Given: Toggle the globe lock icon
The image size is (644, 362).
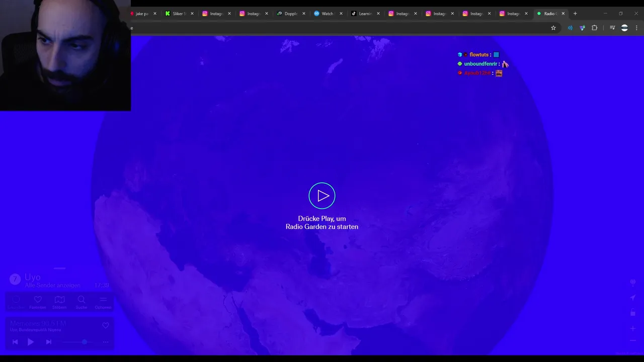Looking at the screenshot, I should [x=633, y=313].
